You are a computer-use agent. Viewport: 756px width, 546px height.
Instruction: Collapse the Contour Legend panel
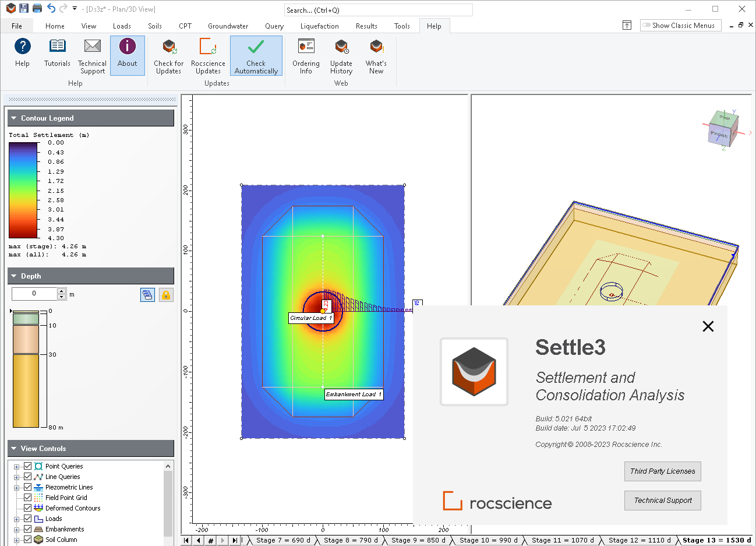click(13, 118)
